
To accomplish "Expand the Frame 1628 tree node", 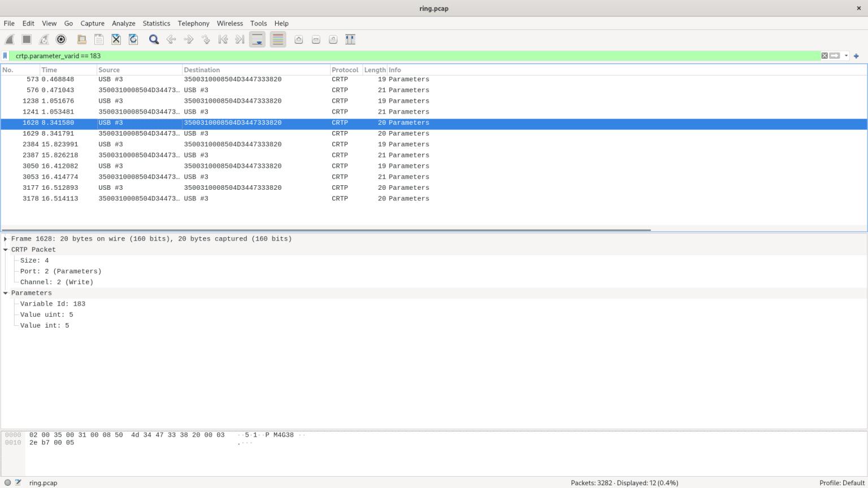I will click(x=6, y=239).
